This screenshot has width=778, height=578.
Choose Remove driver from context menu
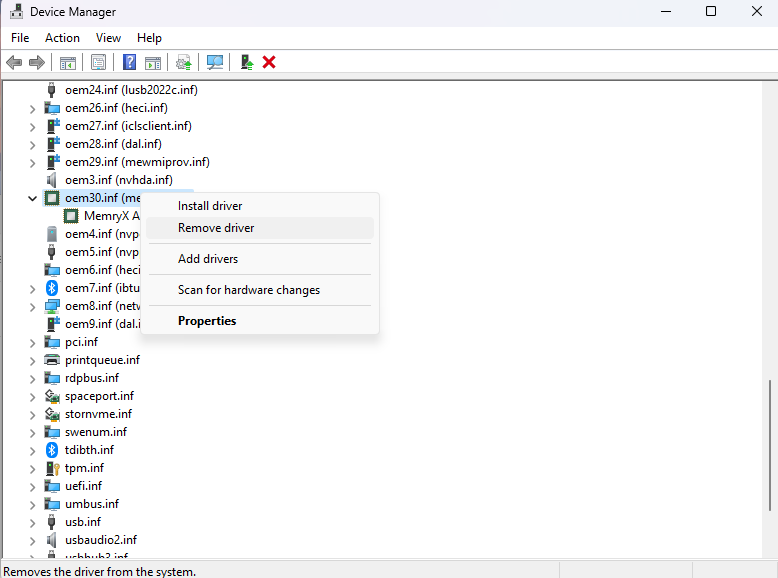[216, 228]
